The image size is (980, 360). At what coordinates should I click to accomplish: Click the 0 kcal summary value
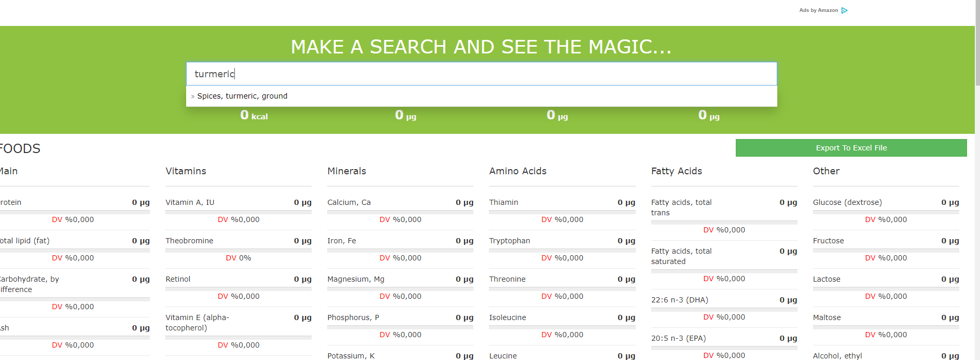(x=254, y=115)
